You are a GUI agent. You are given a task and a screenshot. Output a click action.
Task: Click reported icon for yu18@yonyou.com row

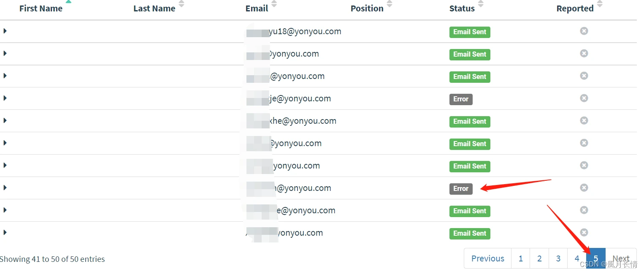pyautogui.click(x=584, y=31)
